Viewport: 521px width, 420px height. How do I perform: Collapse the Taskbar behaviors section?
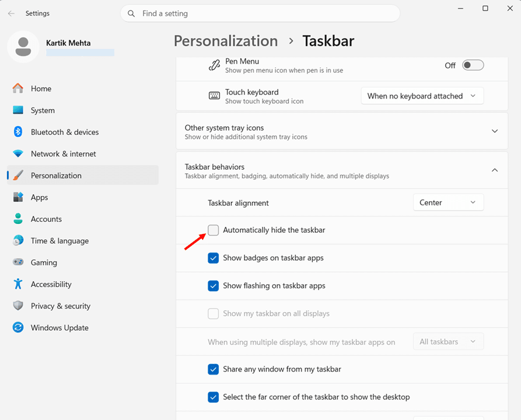click(x=494, y=170)
